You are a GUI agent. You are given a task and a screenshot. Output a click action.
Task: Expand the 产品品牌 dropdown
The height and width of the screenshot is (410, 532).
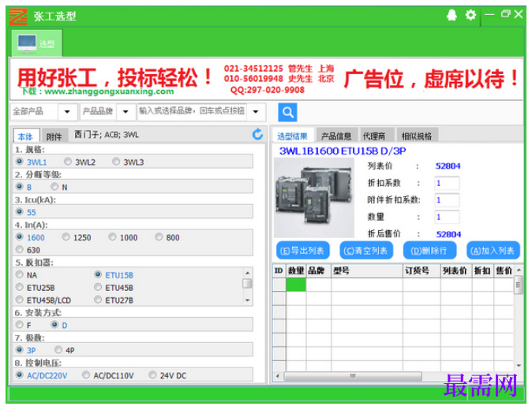coord(126,112)
